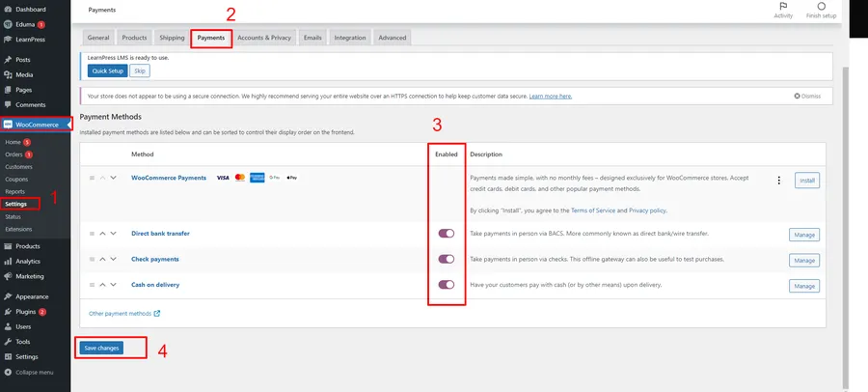Open Marketing megaphone icon

click(8, 276)
